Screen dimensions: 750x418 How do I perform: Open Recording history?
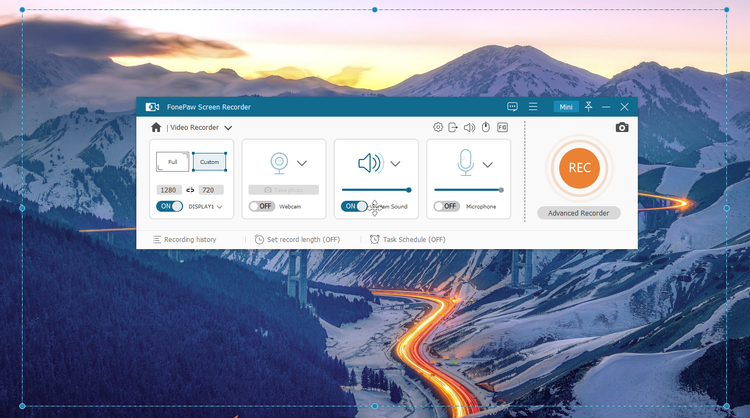pos(190,240)
